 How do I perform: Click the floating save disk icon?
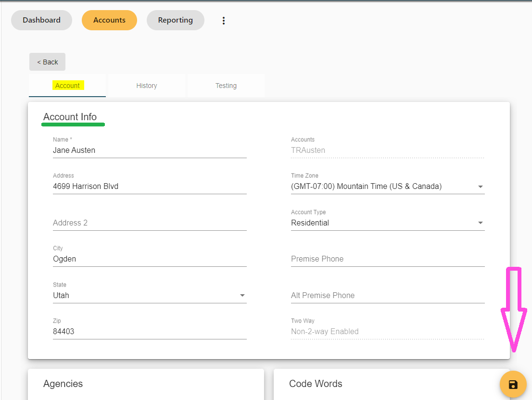point(513,385)
